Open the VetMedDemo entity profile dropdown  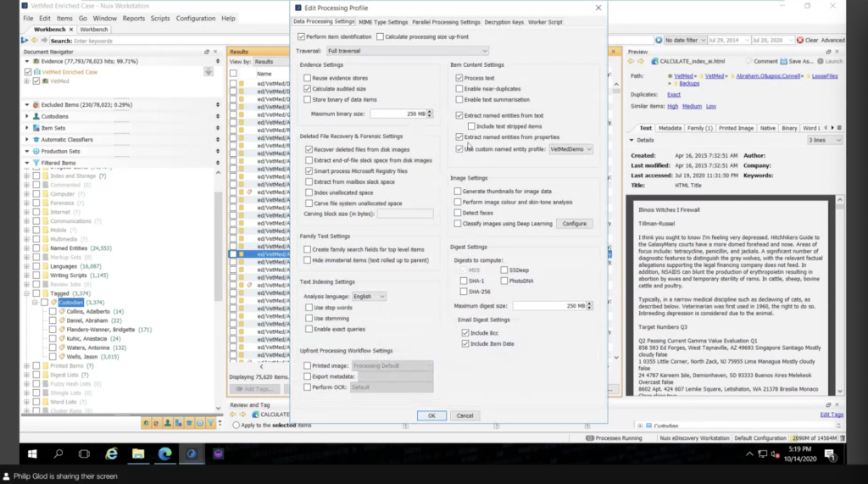570,149
